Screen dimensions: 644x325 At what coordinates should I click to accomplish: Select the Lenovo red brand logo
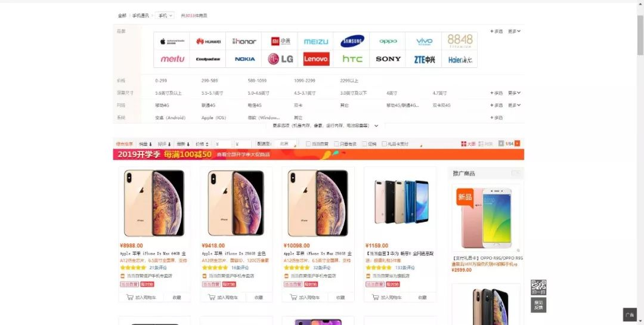(316, 59)
